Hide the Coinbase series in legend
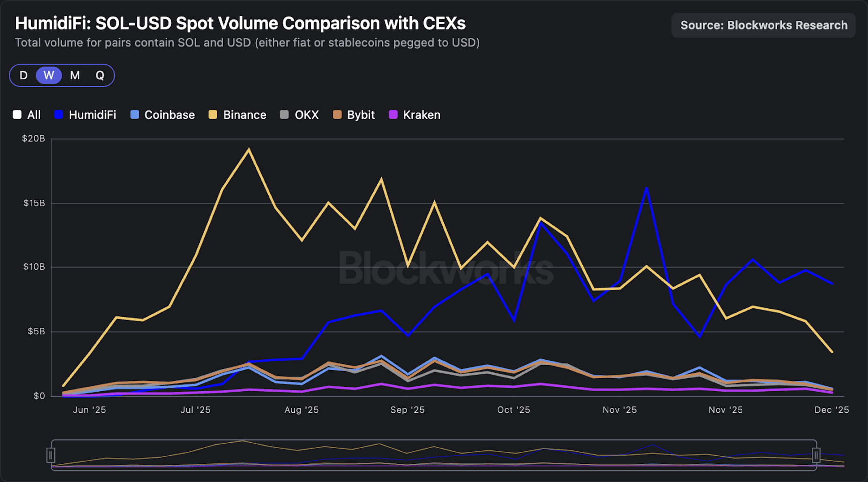The image size is (868, 482). coord(162,115)
